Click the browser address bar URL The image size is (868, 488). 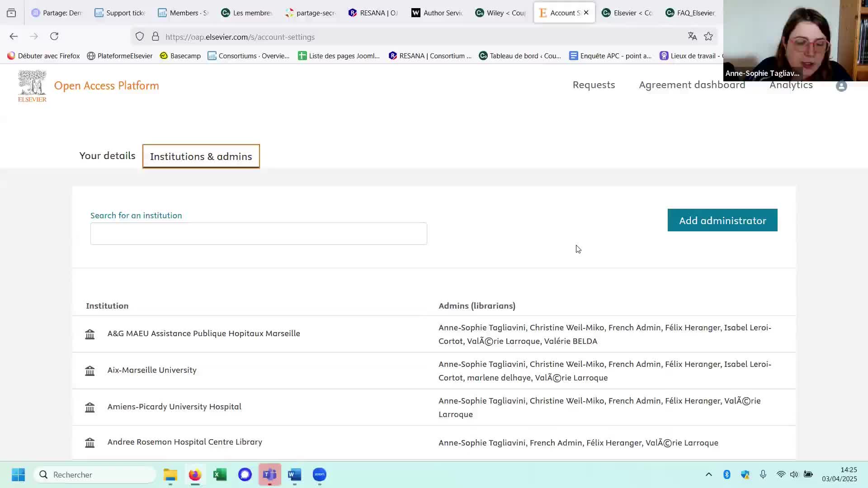click(x=240, y=37)
